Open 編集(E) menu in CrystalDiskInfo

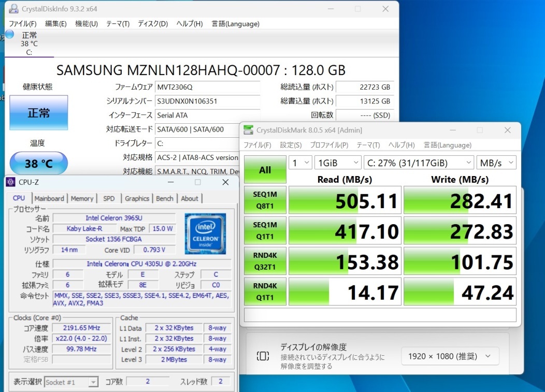55,24
